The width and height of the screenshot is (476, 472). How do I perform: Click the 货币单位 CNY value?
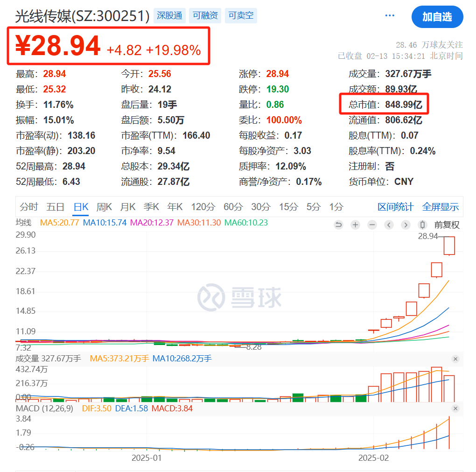404,182
